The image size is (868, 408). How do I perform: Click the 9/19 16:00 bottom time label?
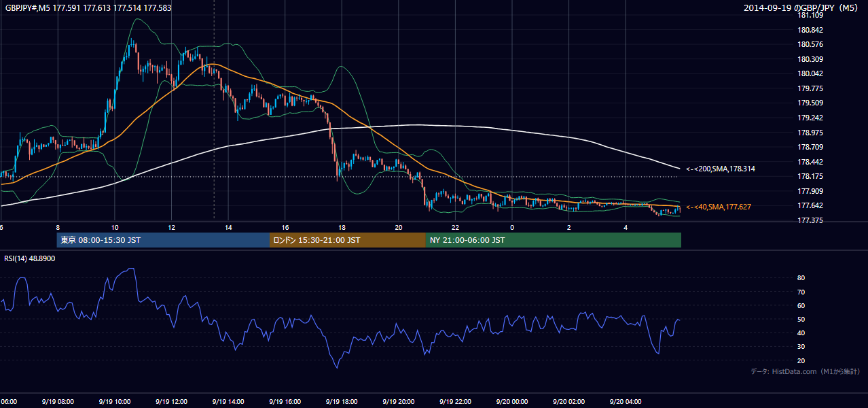(285, 402)
